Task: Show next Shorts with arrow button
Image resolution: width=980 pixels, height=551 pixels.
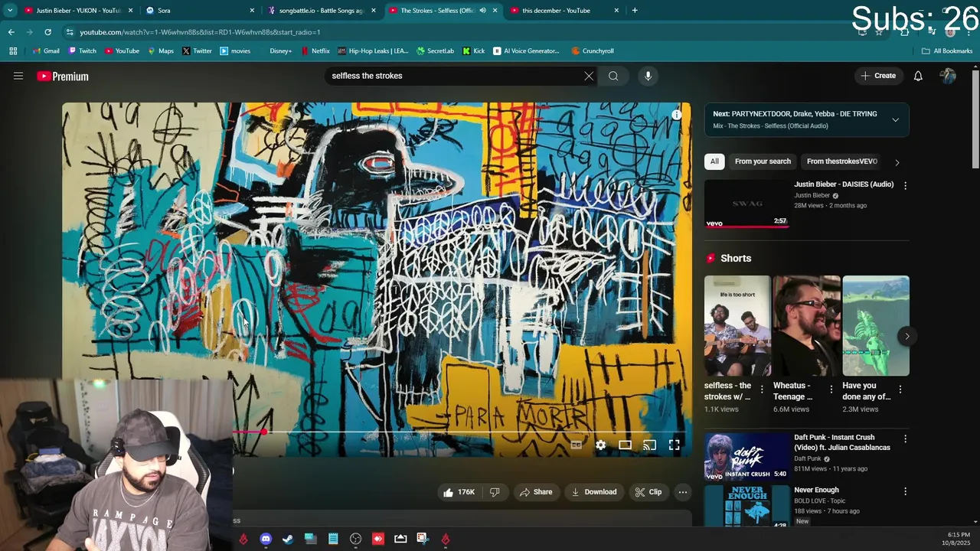Action: pos(907,336)
